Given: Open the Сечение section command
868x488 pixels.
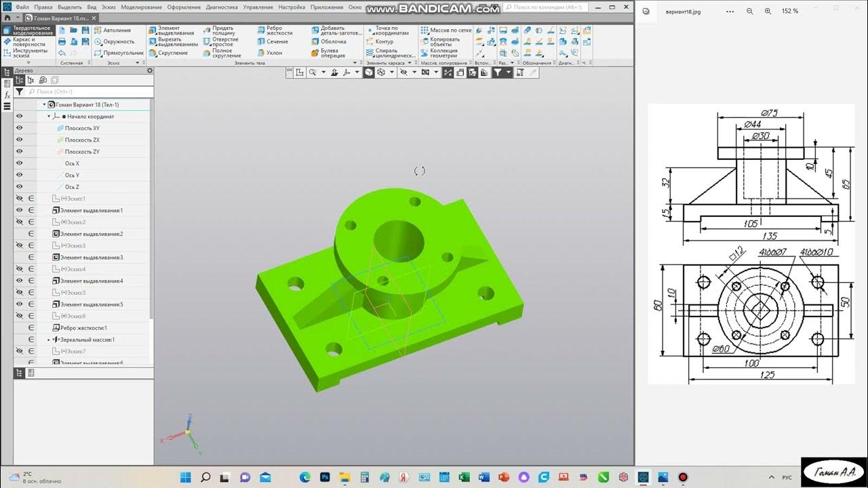Looking at the screenshot, I should (273, 41).
